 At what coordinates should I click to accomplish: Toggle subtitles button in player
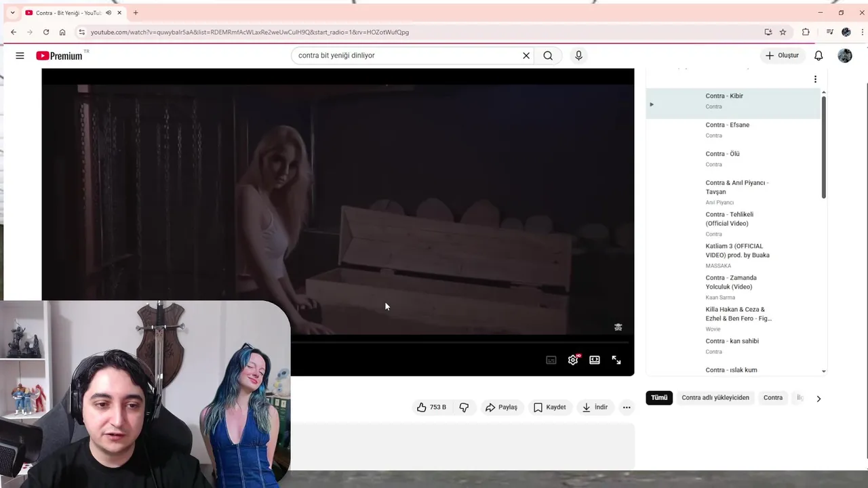pyautogui.click(x=551, y=360)
